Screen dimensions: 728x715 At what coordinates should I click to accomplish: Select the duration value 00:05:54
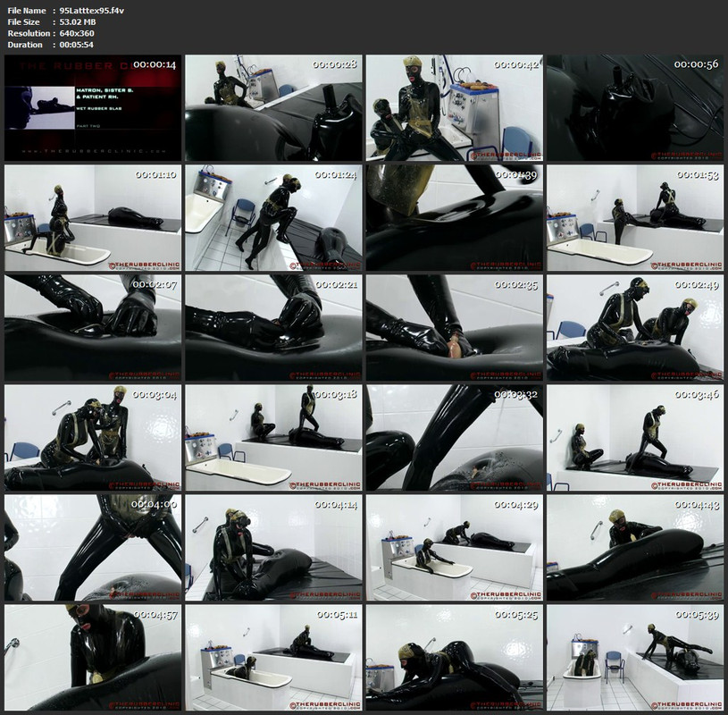click(77, 45)
